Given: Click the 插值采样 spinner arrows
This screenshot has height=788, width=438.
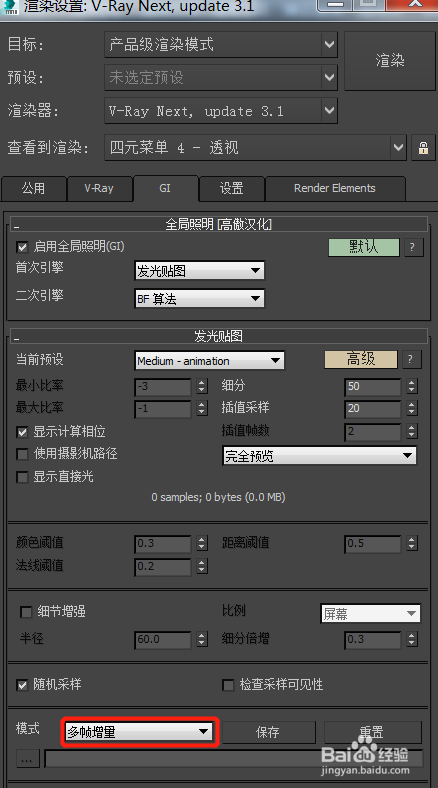Looking at the screenshot, I should 412,409.
